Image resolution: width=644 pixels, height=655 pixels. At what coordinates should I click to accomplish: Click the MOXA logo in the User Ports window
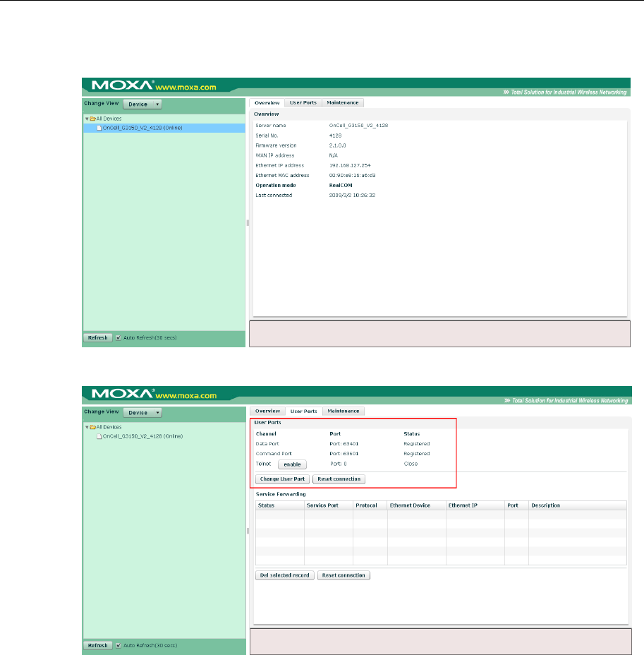123,394
